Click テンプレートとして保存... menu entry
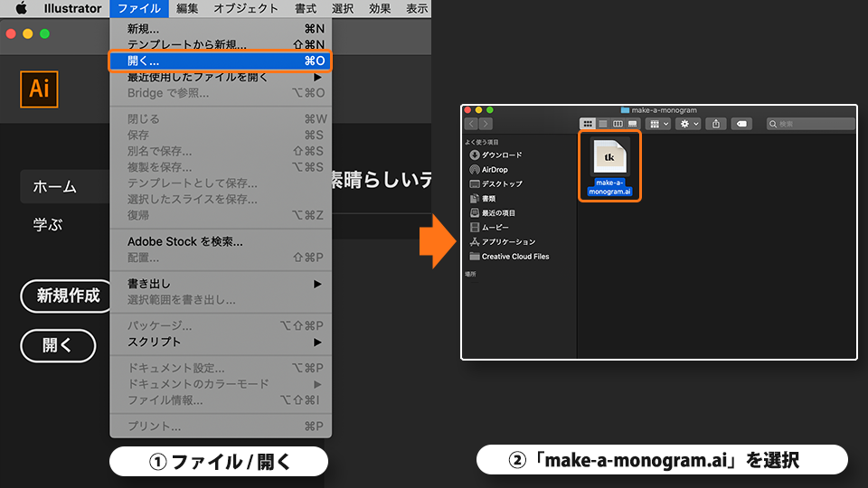This screenshot has width=868, height=488. point(221,183)
